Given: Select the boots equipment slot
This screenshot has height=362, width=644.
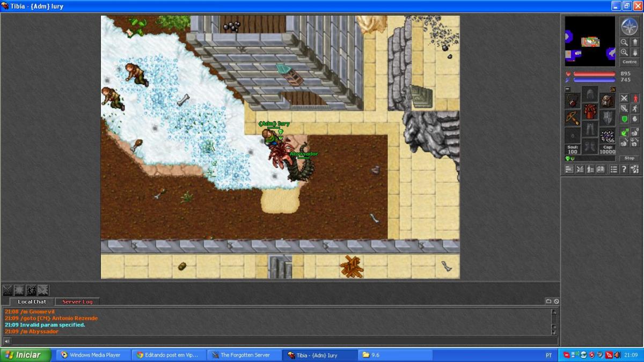Looking at the screenshot, I should coord(590,147).
